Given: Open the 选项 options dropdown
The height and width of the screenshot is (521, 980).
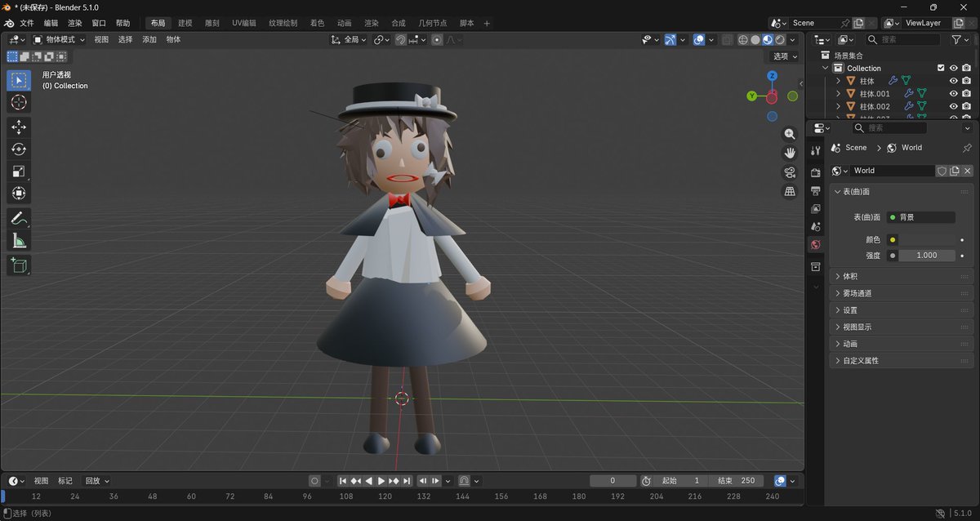Looking at the screenshot, I should pos(785,56).
